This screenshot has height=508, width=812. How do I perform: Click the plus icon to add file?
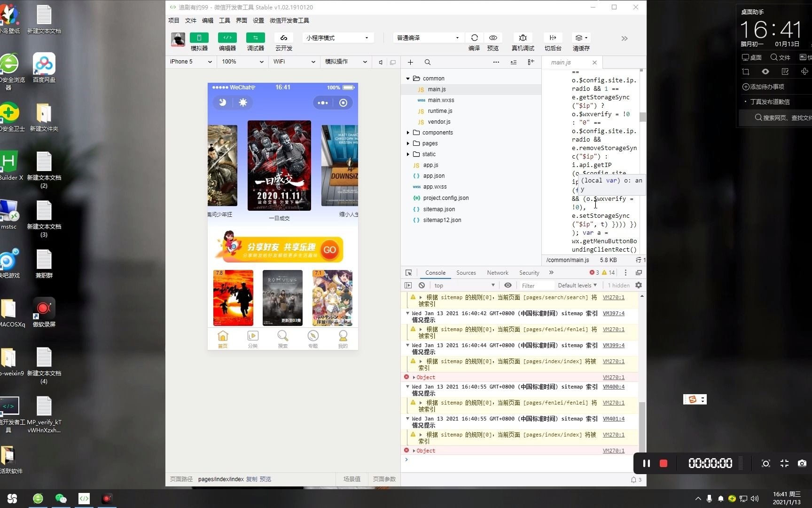[x=410, y=62]
